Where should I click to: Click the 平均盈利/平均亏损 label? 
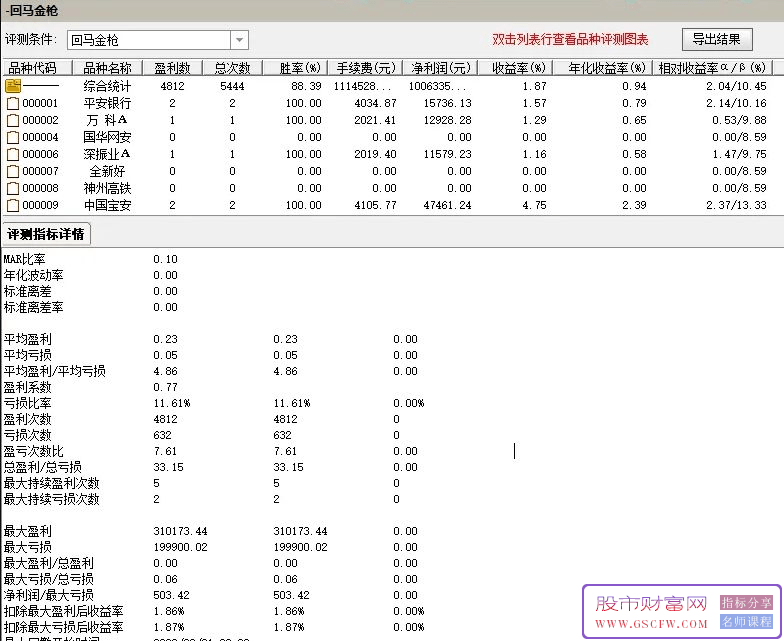pyautogui.click(x=54, y=371)
